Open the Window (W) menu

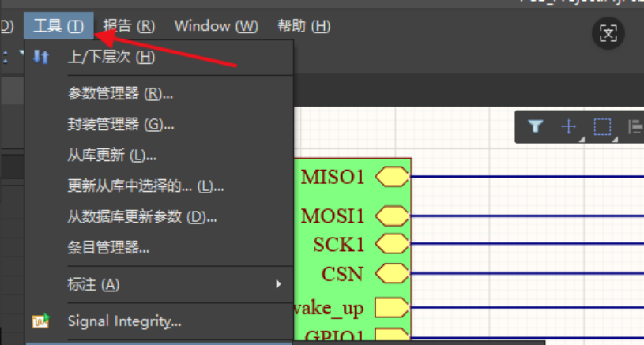[x=216, y=26]
